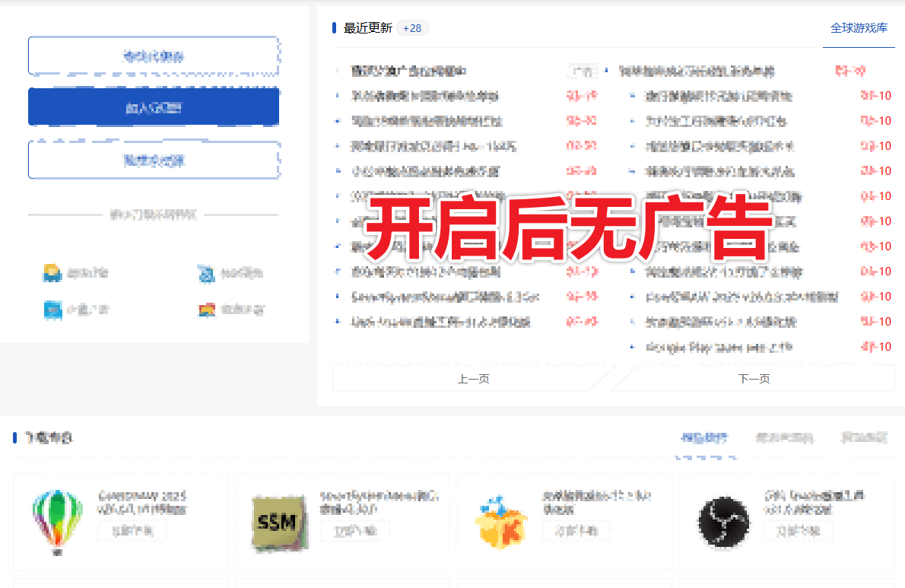Viewport: 905px width, 588px height.
Task: Click the top dashed-border button in the sidebar
Action: pos(154,56)
